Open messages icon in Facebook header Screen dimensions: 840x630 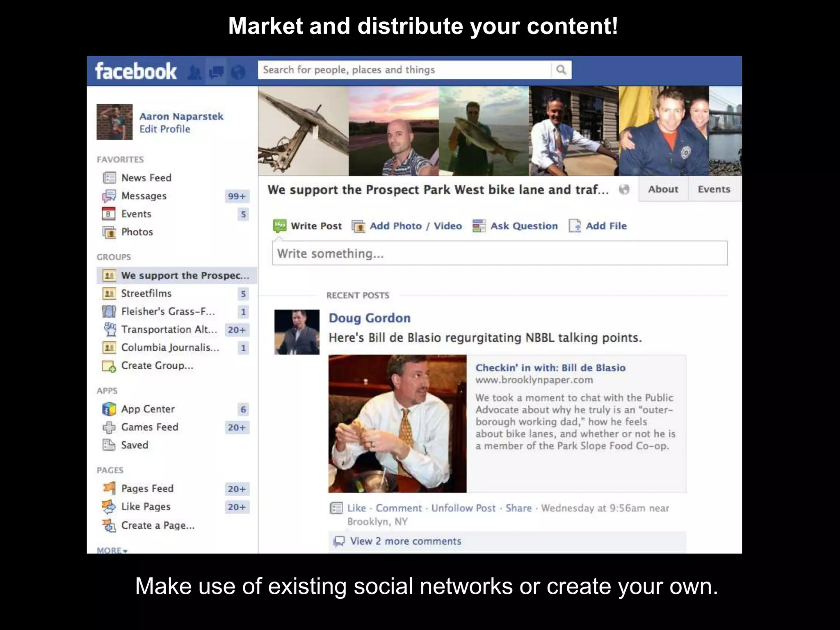(x=216, y=72)
